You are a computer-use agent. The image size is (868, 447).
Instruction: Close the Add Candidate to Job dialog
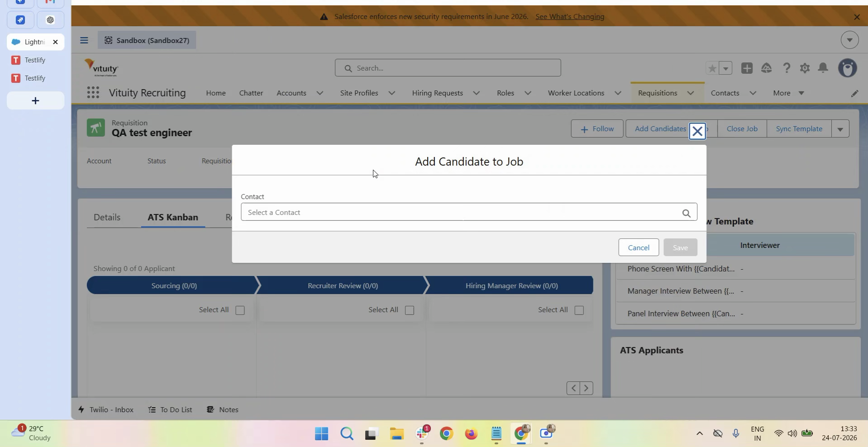tap(697, 131)
